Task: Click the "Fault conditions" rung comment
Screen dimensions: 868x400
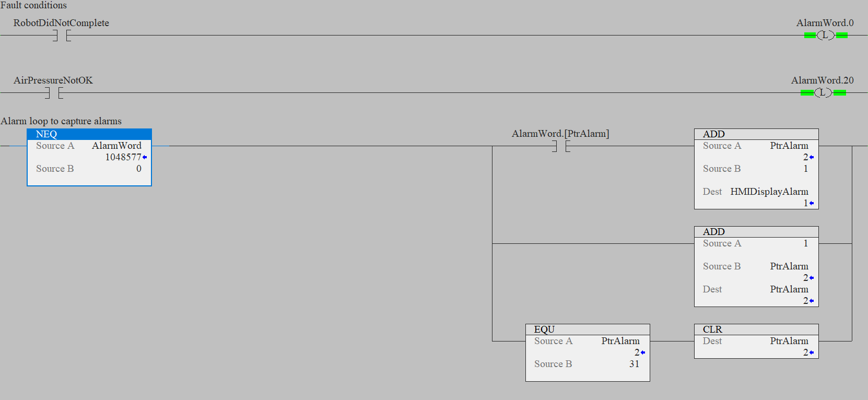Action: point(33,5)
